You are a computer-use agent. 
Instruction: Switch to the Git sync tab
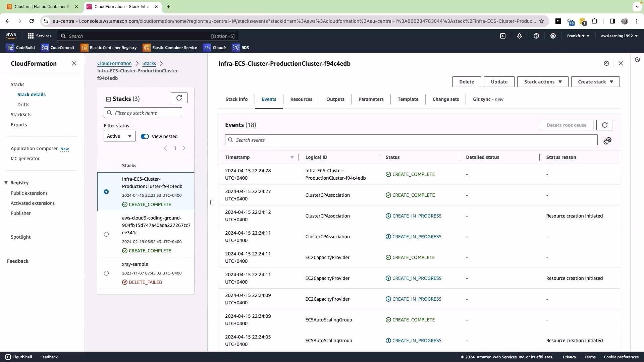[x=488, y=99]
